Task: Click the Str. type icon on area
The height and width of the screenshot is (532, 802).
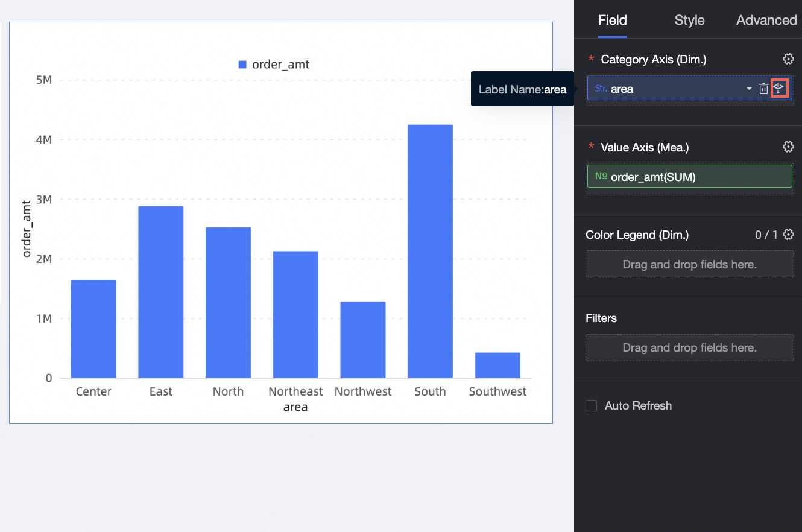Action: tap(601, 89)
